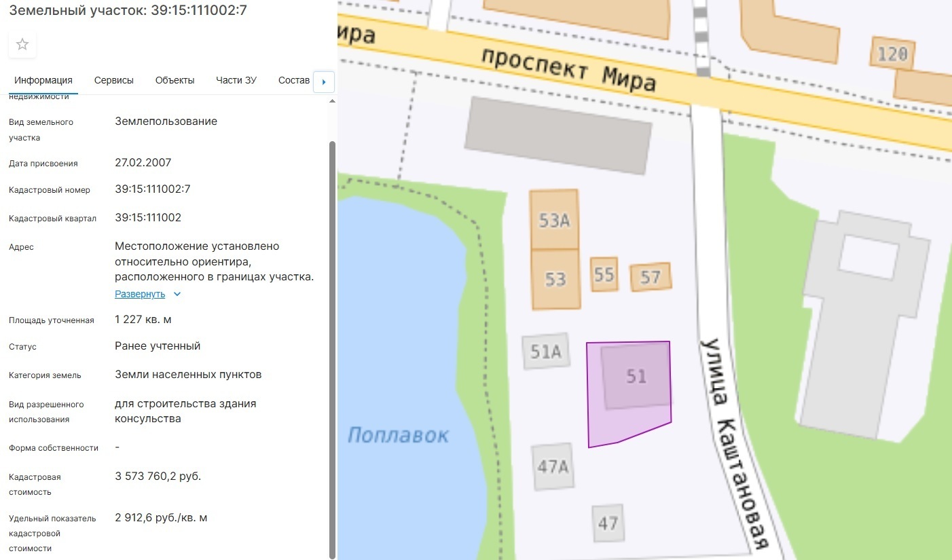The width and height of the screenshot is (952, 560).
Task: Switch to the Информация tab
Action: tap(43, 80)
